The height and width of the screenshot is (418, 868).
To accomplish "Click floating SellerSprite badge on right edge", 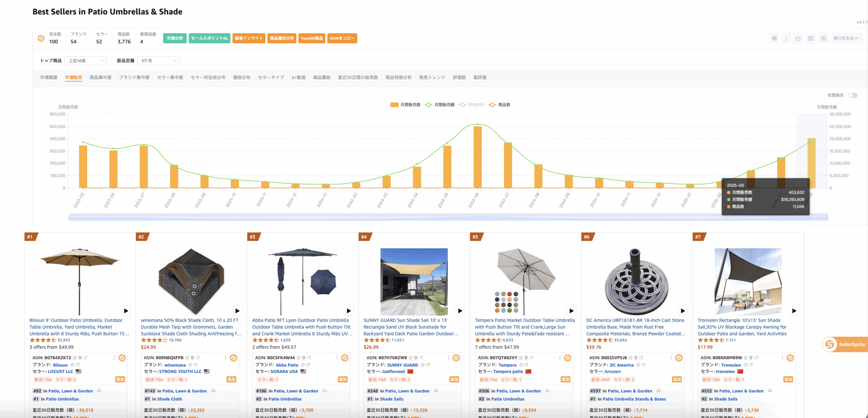I will tap(844, 344).
